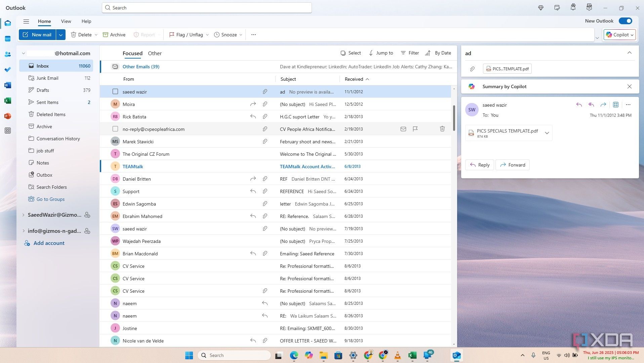The width and height of the screenshot is (644, 363).
Task: Launch PowerPoint from the left rail
Action: (8, 116)
